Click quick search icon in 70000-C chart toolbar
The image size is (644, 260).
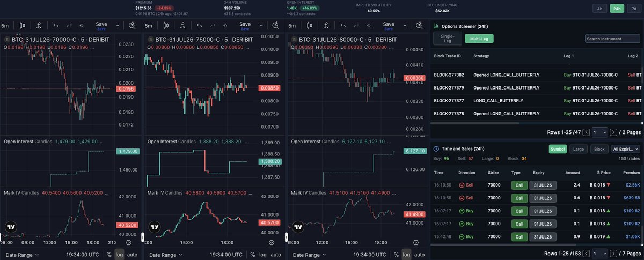coord(133,25)
